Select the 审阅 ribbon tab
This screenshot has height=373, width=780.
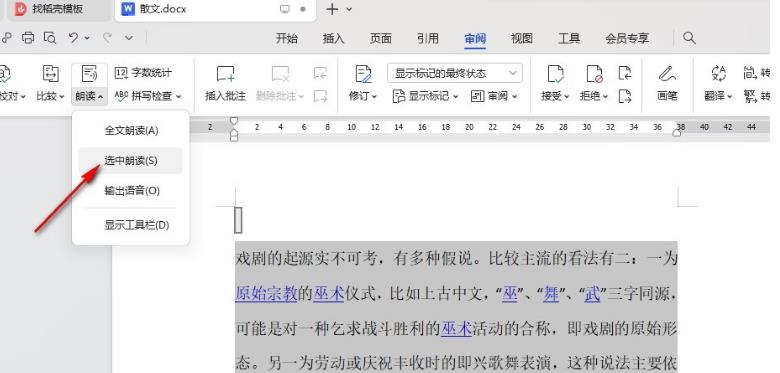(x=475, y=38)
